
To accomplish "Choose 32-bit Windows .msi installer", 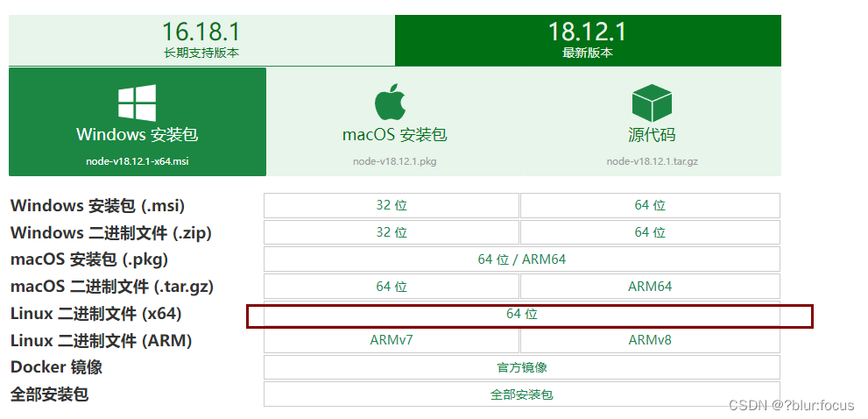I will point(392,206).
